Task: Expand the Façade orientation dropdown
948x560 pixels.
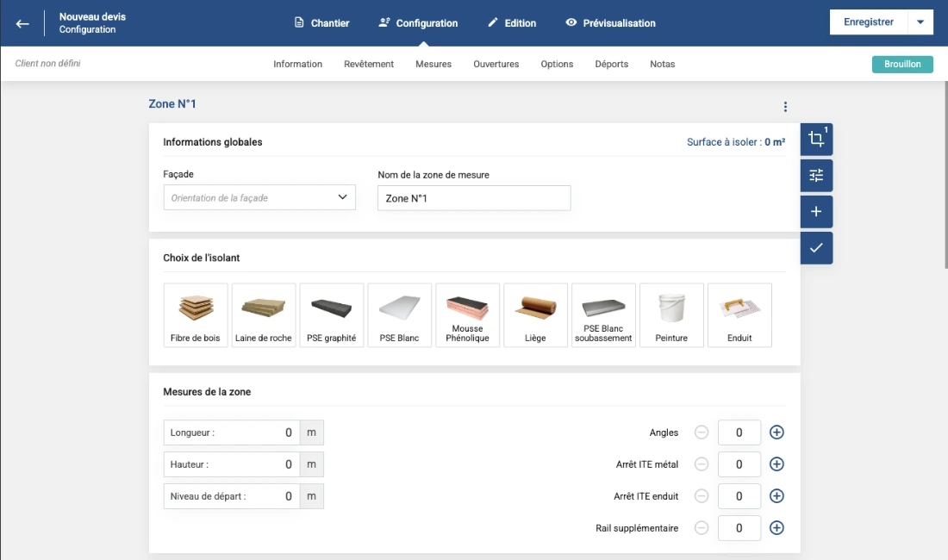Action: pyautogui.click(x=259, y=197)
